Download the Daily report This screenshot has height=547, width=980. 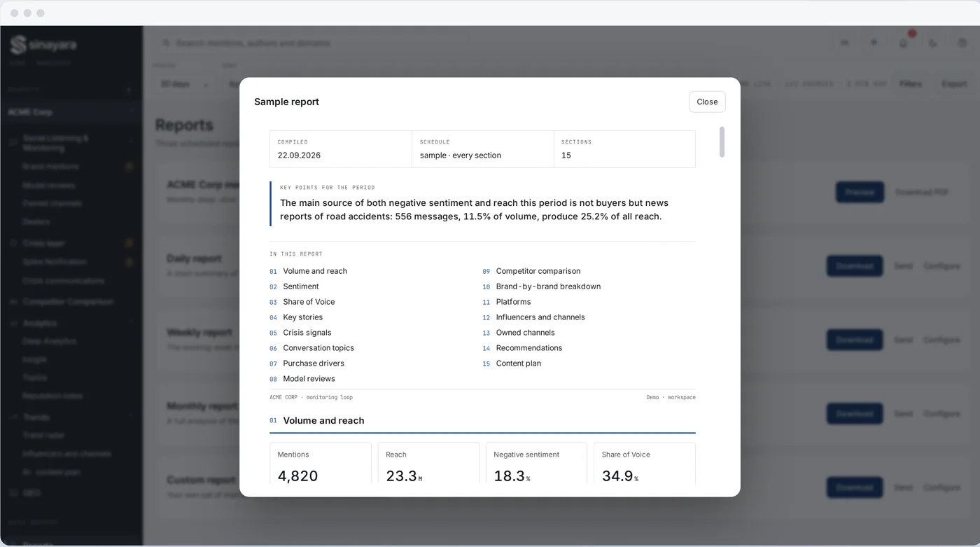(x=855, y=266)
